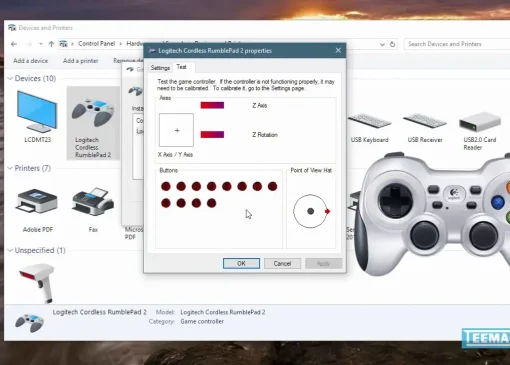The image size is (510, 365).
Task: Click the OK button
Action: point(241,263)
